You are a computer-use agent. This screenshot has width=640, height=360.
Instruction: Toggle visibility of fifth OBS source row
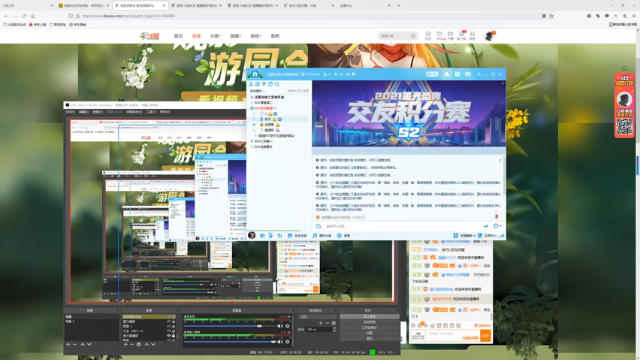click(169, 336)
